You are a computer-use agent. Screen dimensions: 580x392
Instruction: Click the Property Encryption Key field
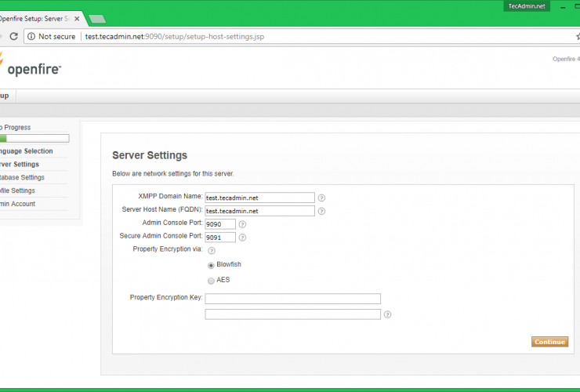(x=292, y=299)
